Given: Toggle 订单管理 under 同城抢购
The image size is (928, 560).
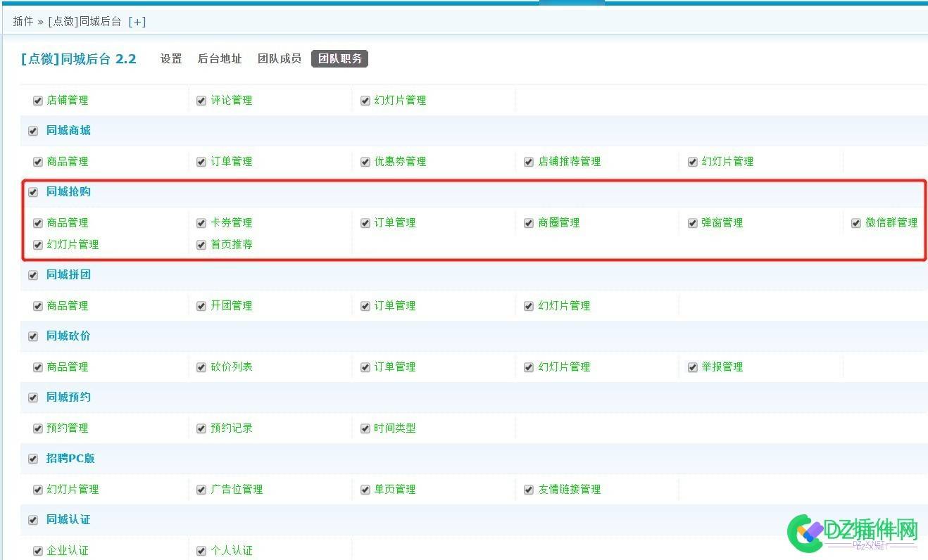Looking at the screenshot, I should (x=365, y=223).
